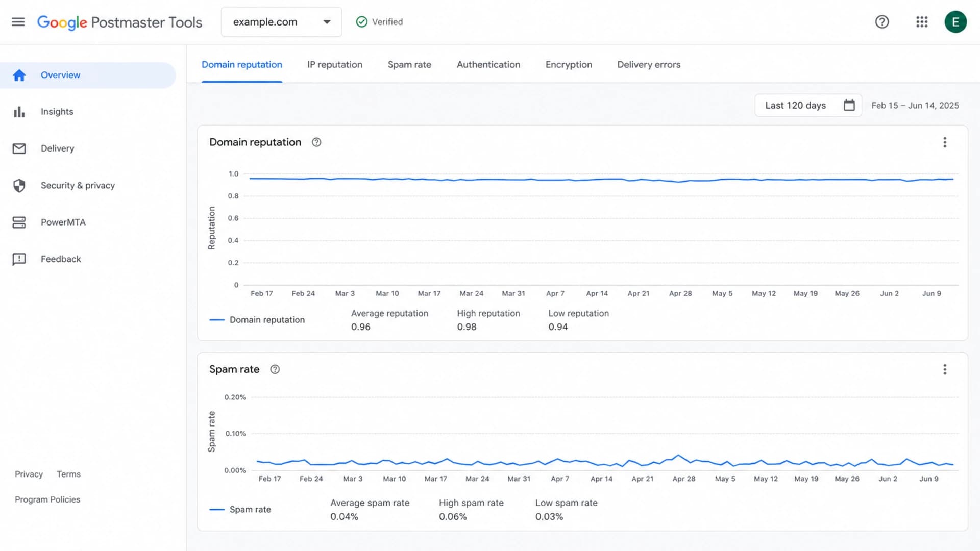Click the Feb 15 – Jun 14, 2025 range text
This screenshot has width=980, height=551.
pos(915,106)
